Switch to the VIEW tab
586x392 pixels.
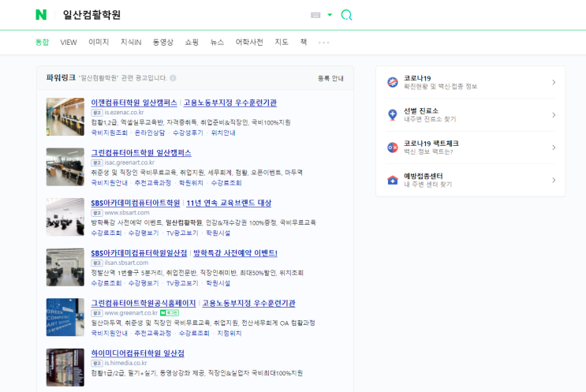click(69, 43)
